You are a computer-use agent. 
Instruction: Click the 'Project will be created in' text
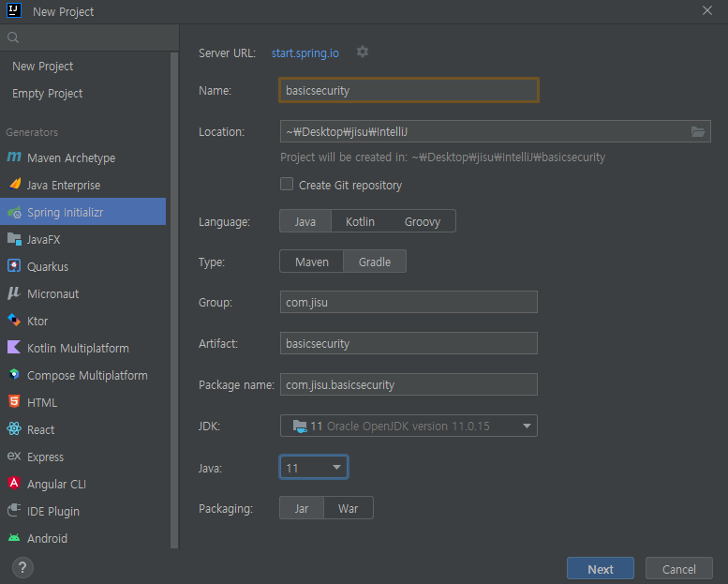pos(442,157)
